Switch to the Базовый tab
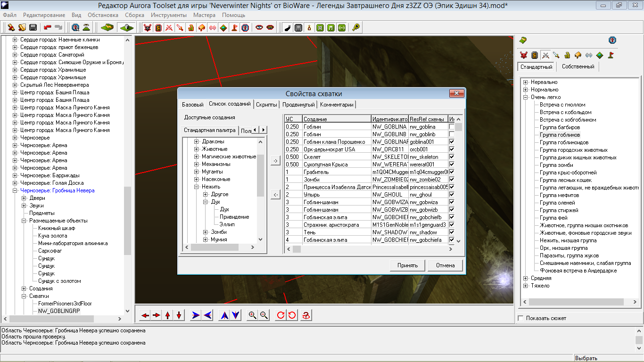This screenshot has height=362, width=644. (x=193, y=105)
